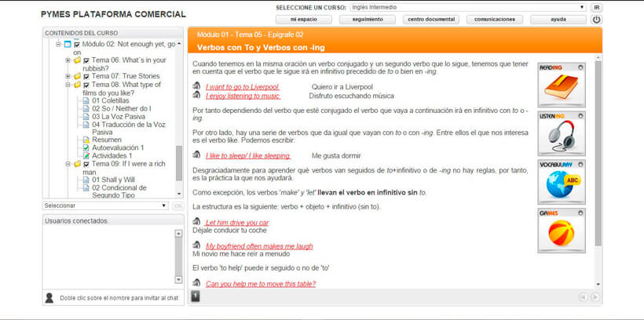This screenshot has height=320, width=644.
Task: Open the Reading resource icon
Action: click(562, 85)
